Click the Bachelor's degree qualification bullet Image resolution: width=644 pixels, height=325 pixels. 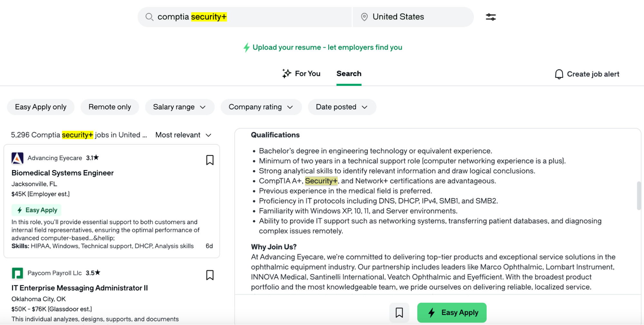(375, 151)
